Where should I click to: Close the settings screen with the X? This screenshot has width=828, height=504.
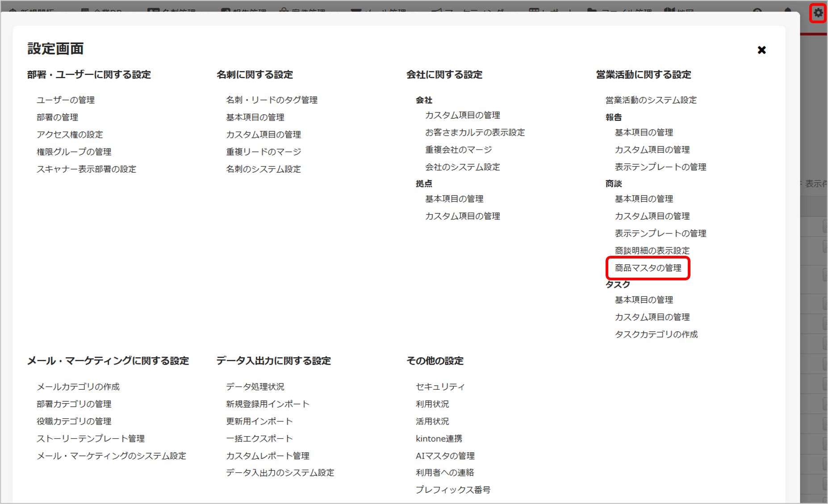pyautogui.click(x=761, y=50)
